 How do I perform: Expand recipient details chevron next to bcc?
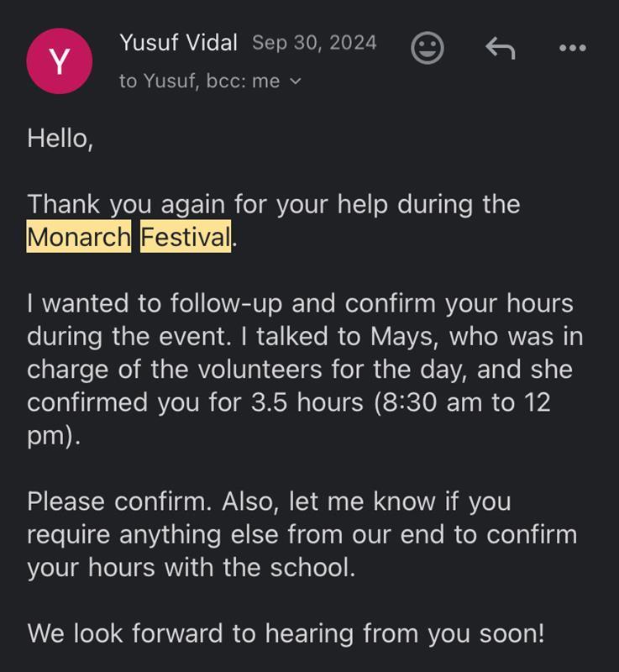click(x=295, y=81)
